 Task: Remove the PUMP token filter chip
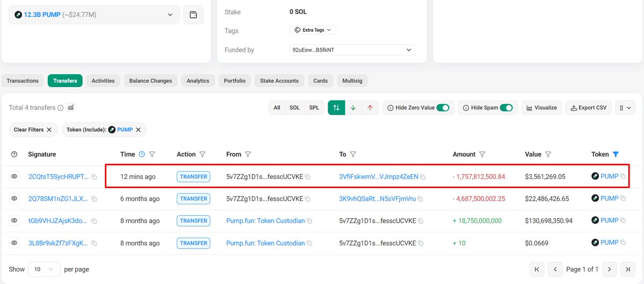(x=138, y=130)
